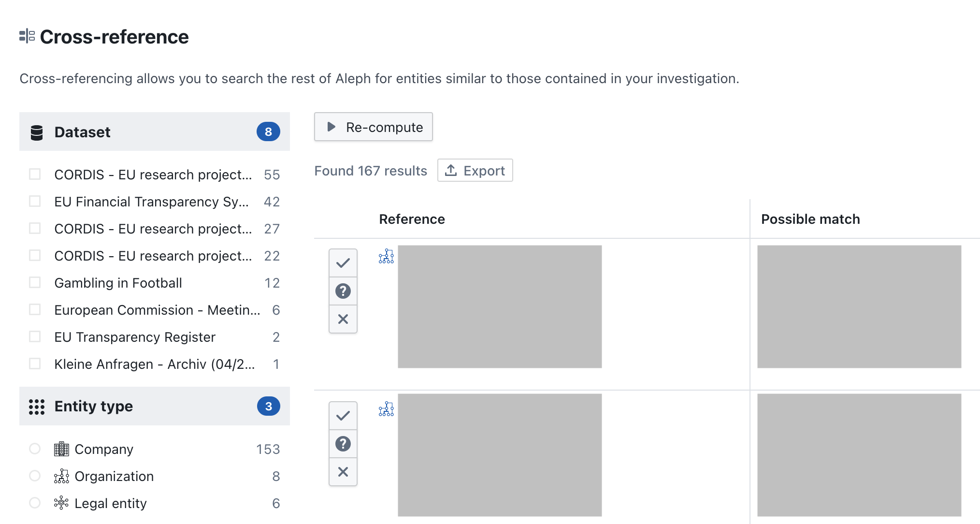Tick European Commission Meetings checkbox
Image resolution: width=980 pixels, height=524 pixels.
click(35, 309)
